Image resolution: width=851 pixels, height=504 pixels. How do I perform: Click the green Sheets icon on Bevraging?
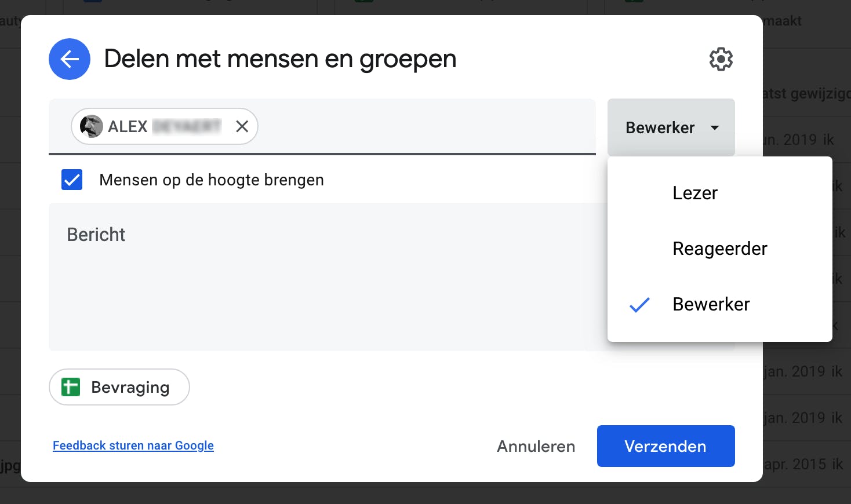[71, 387]
